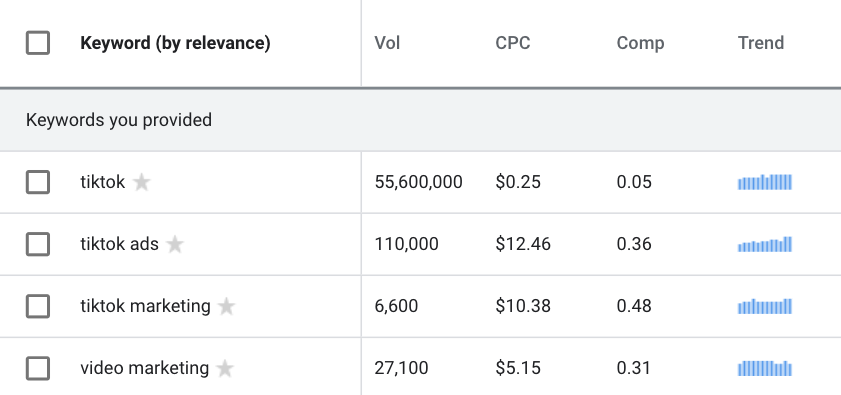Image resolution: width=841 pixels, height=395 pixels.
Task: Sort keywords by CPC header
Action: tap(513, 43)
